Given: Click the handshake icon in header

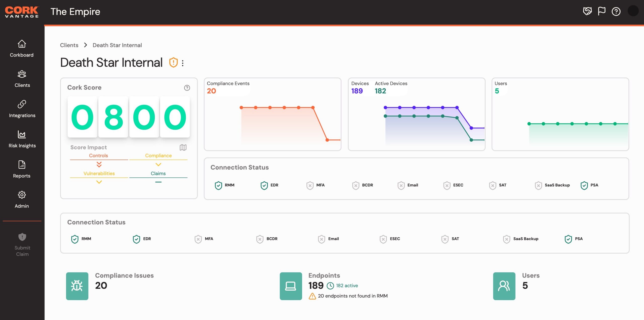Looking at the screenshot, I should click(587, 11).
